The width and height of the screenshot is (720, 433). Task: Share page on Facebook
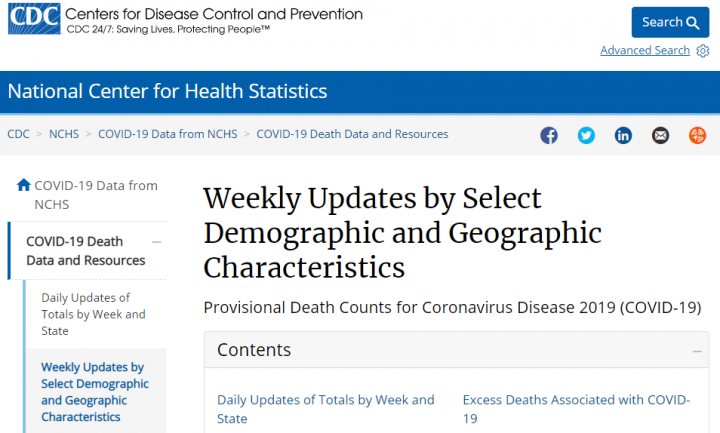(x=549, y=136)
